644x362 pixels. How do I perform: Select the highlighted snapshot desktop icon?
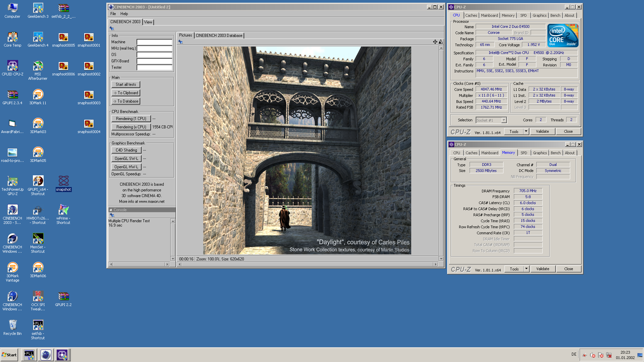pyautogui.click(x=63, y=183)
